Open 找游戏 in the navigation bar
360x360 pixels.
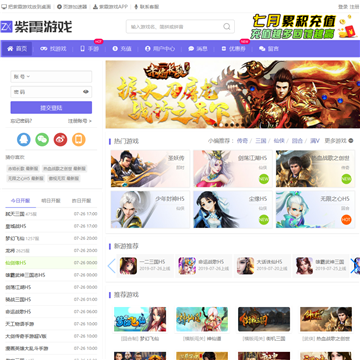coord(53,49)
